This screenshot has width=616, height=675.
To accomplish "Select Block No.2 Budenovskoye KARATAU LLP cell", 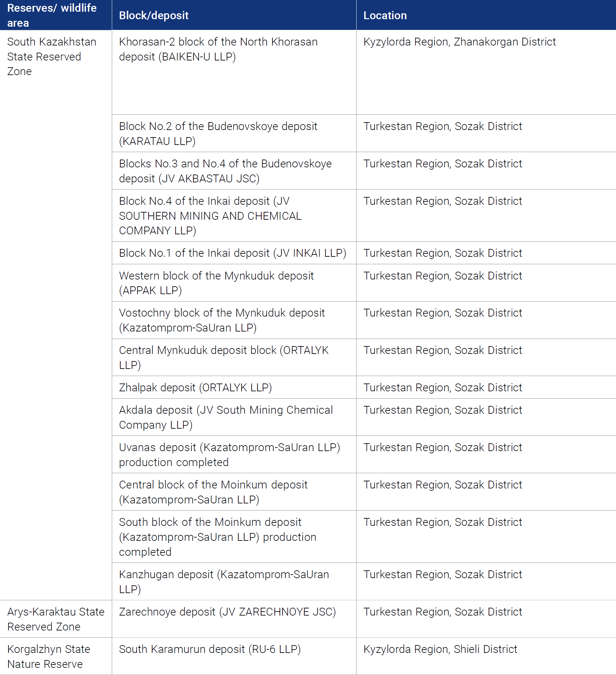I will pyautogui.click(x=234, y=133).
